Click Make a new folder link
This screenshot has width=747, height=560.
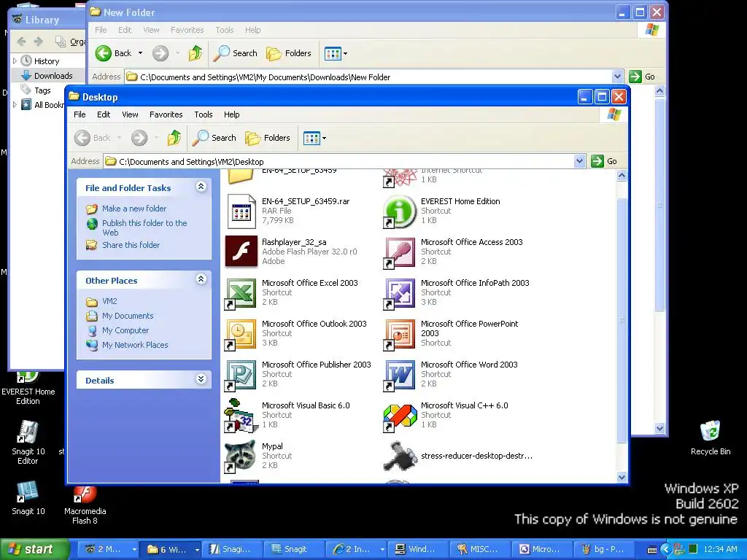click(134, 209)
